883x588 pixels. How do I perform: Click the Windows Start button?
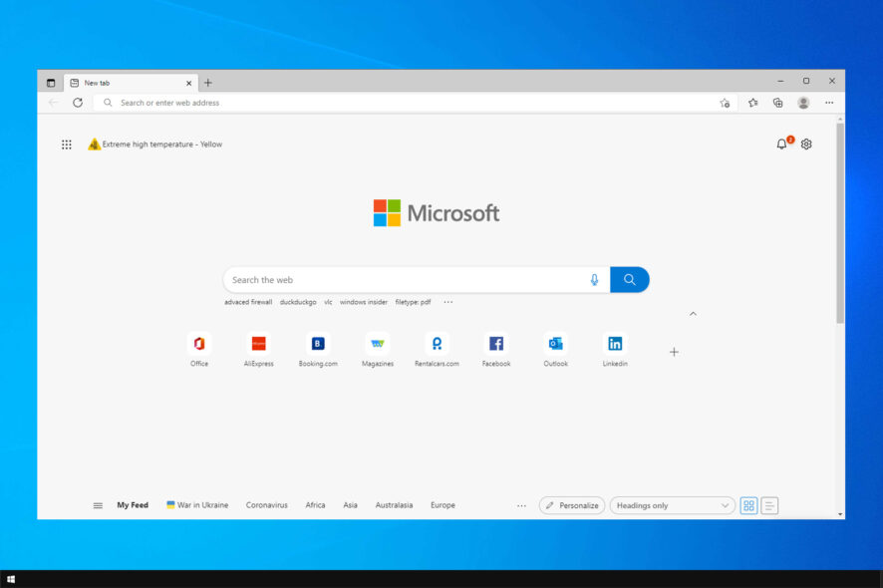tap(11, 579)
